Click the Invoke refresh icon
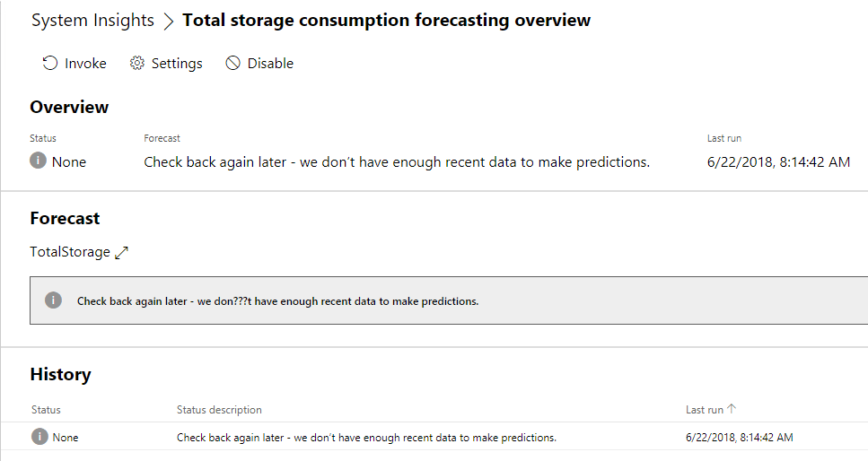Image resolution: width=868 pixels, height=461 pixels. 50,63
